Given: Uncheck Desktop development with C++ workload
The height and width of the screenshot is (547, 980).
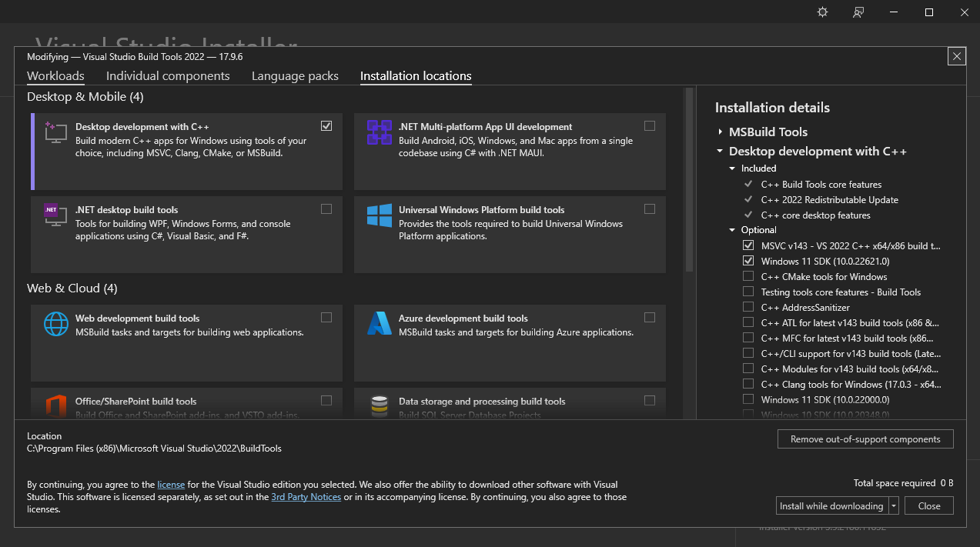Looking at the screenshot, I should (326, 125).
